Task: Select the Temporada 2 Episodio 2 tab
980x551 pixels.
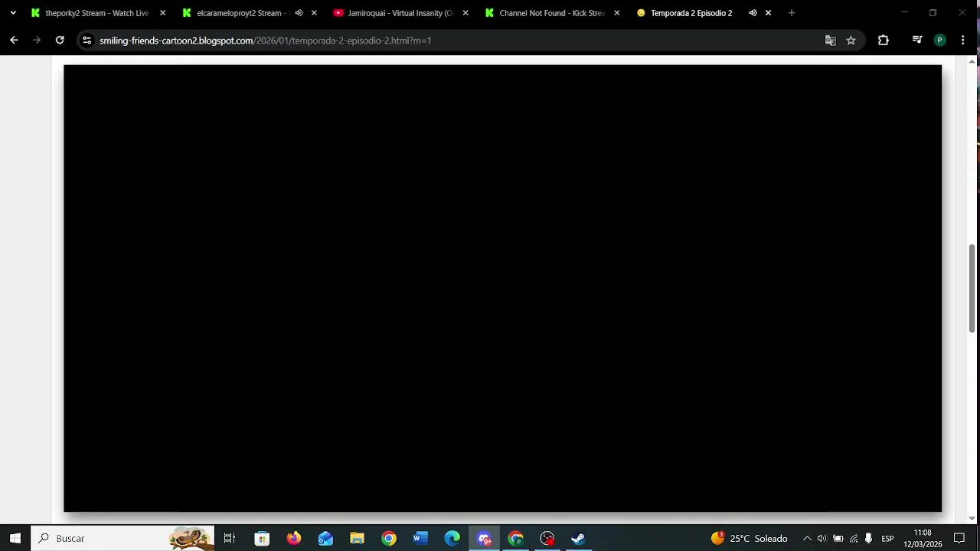Action: (x=691, y=13)
